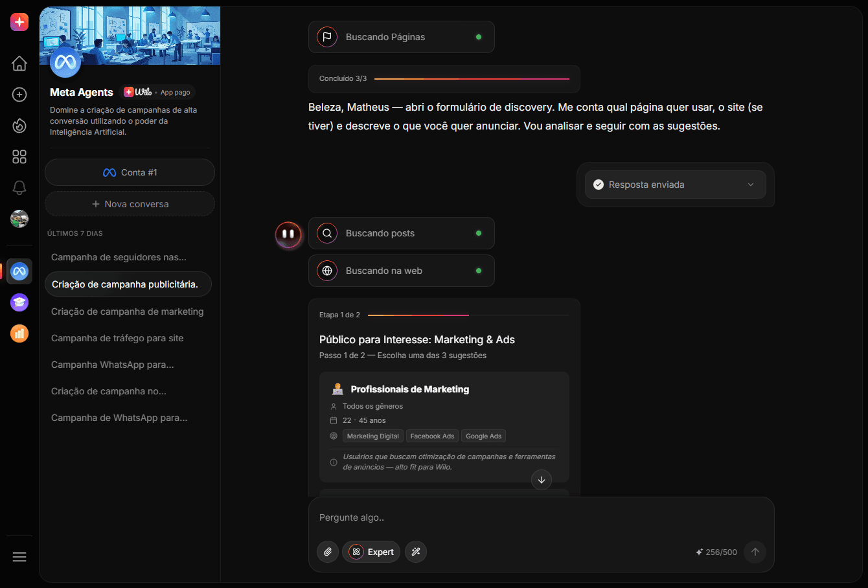Click the Todos os gêneros text

click(372, 406)
